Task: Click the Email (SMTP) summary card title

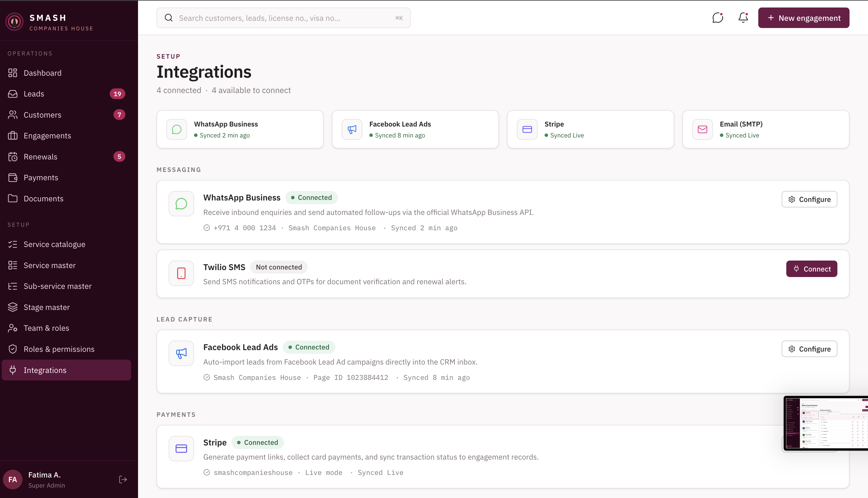Action: pyautogui.click(x=741, y=124)
